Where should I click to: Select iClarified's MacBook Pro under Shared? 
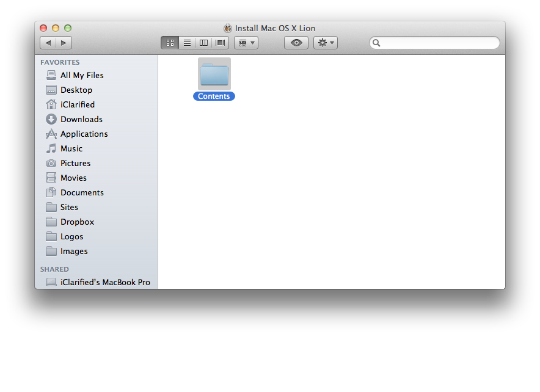click(105, 282)
